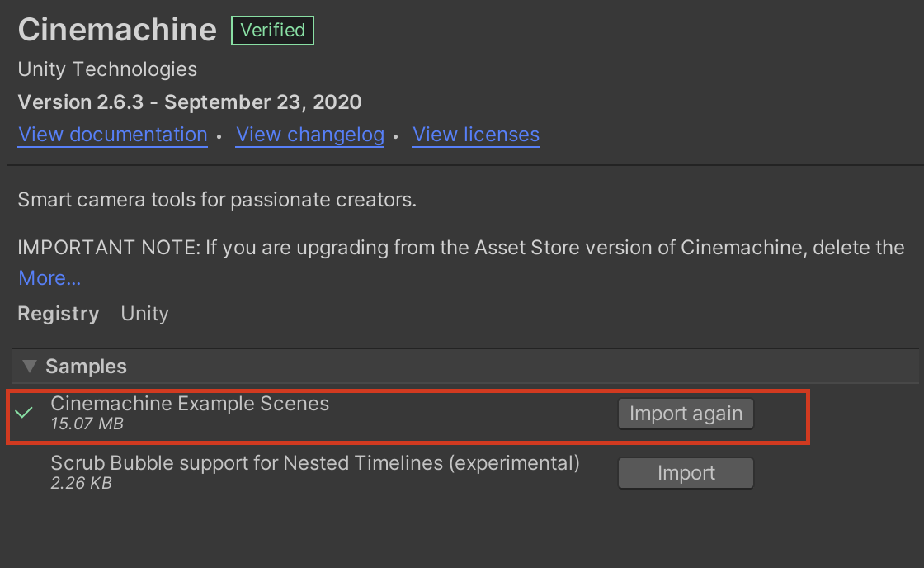This screenshot has width=924, height=568.
Task: Click the Cinemachine package title
Action: pyautogui.click(x=117, y=31)
